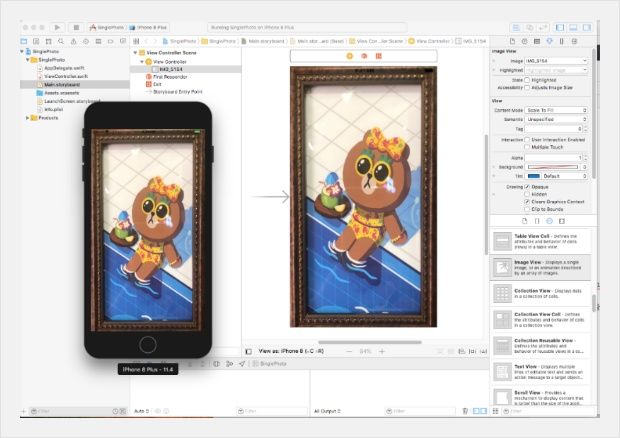Screen dimensions: 620x438
Task: Open the Report navigator icon
Action: coord(123,41)
